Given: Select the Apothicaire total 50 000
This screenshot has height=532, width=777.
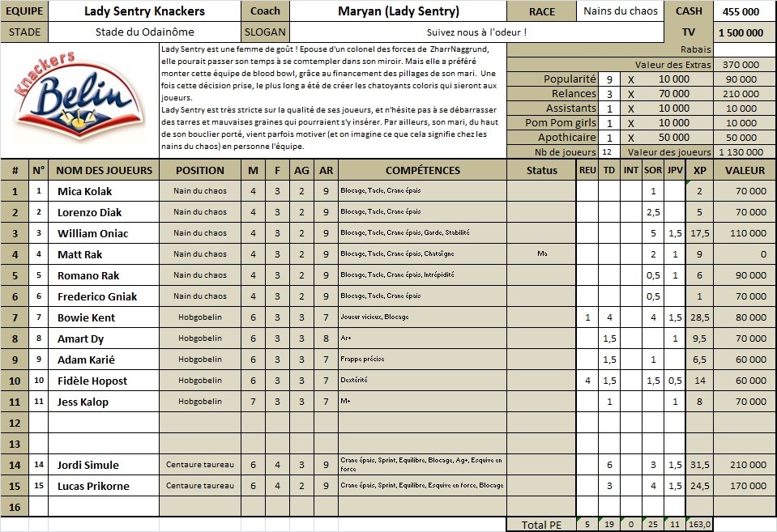Looking at the screenshot, I should pos(741,138).
